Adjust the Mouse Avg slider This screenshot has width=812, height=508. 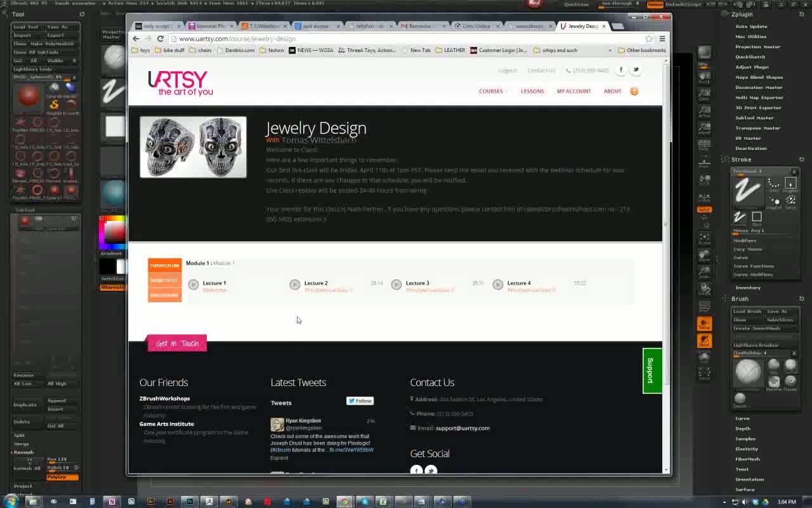764,231
